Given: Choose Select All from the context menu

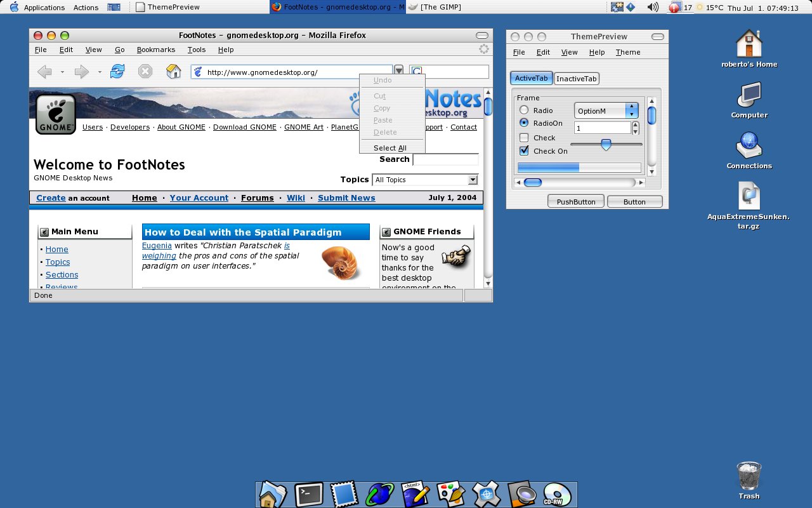Looking at the screenshot, I should [390, 148].
